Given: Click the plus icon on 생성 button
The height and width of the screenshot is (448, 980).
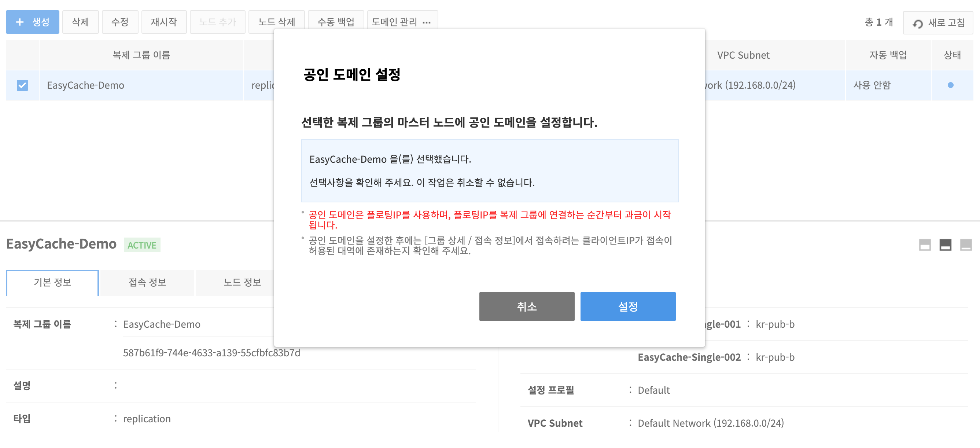Looking at the screenshot, I should coord(20,22).
